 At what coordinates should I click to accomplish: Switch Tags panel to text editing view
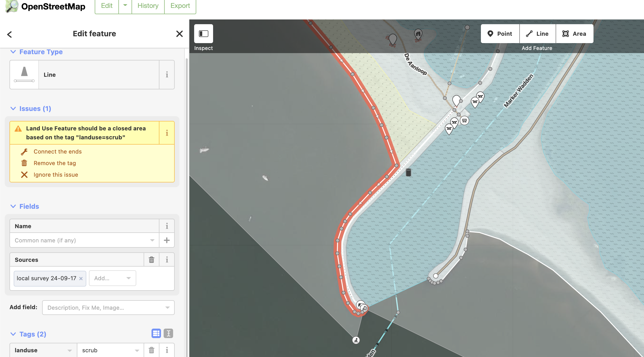pyautogui.click(x=168, y=333)
